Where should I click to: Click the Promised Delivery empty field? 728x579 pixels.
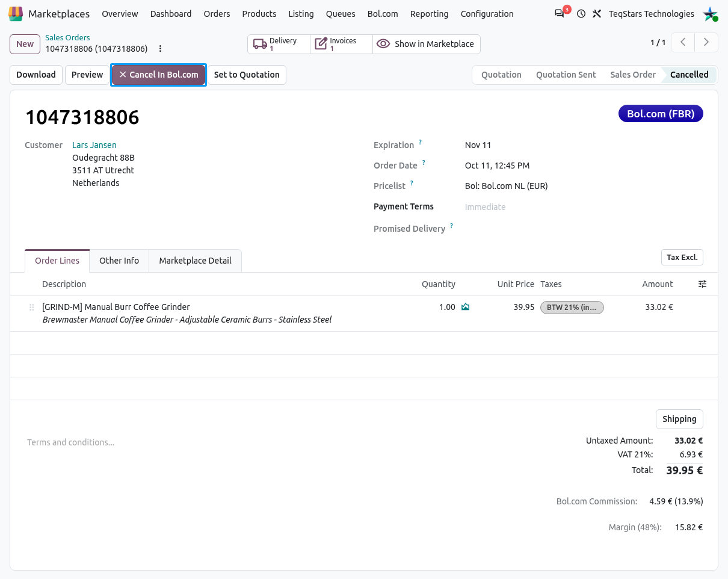[584, 229]
